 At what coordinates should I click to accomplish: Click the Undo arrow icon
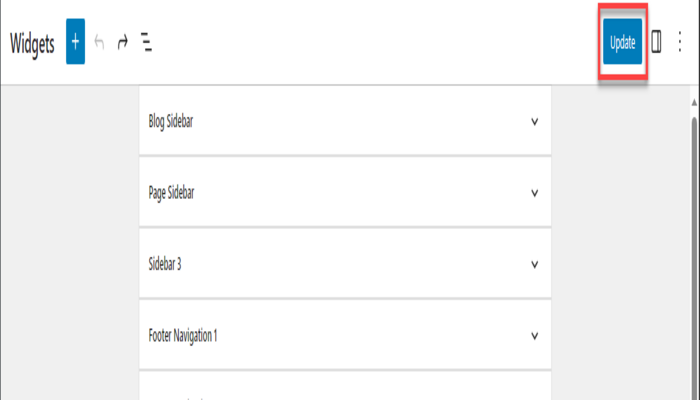[x=98, y=43]
